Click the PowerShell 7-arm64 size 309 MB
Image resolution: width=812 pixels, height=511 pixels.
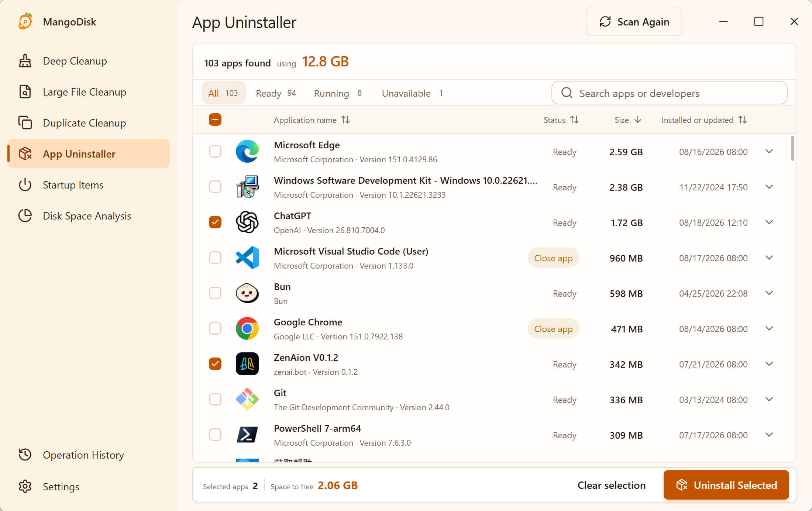tap(626, 435)
